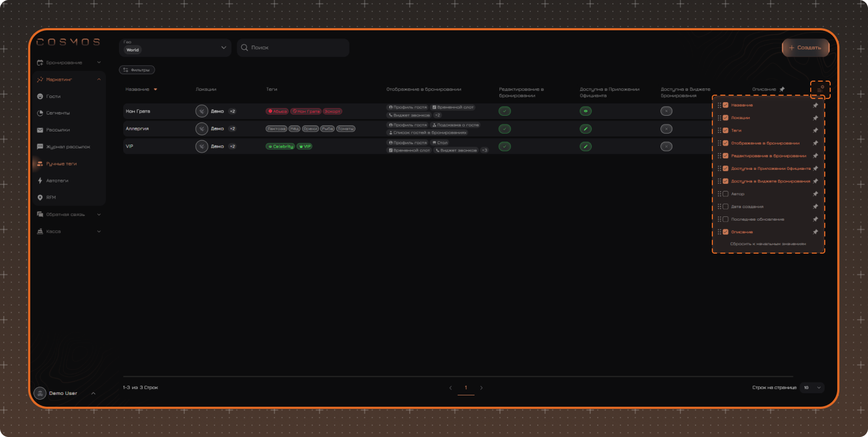The height and width of the screenshot is (437, 868).
Task: Enable the Последнее обновление column checkbox
Action: pos(726,219)
